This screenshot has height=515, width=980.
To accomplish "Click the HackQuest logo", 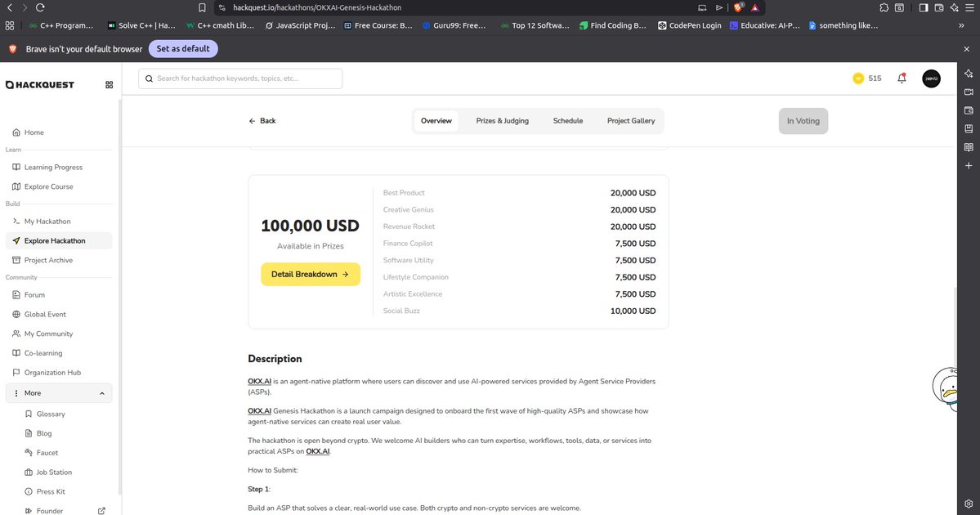I will [40, 85].
